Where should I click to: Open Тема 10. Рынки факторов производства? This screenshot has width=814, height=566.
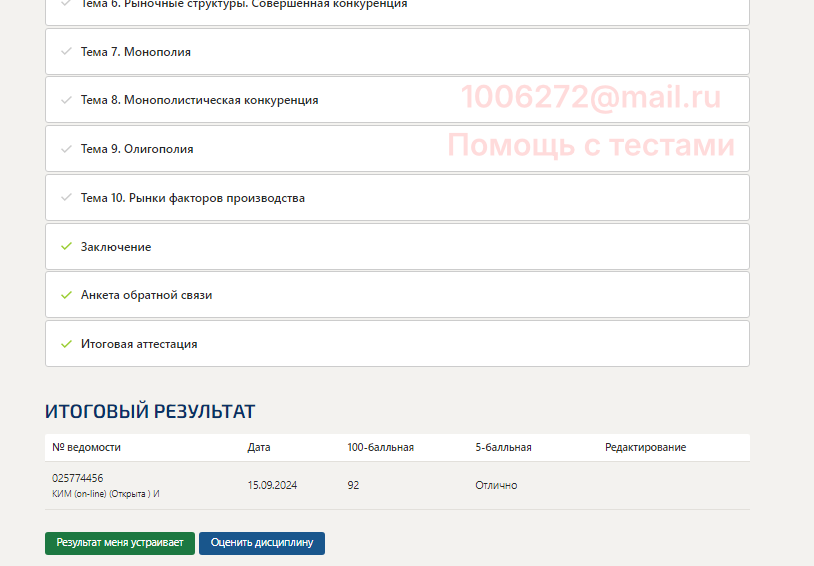click(x=192, y=198)
